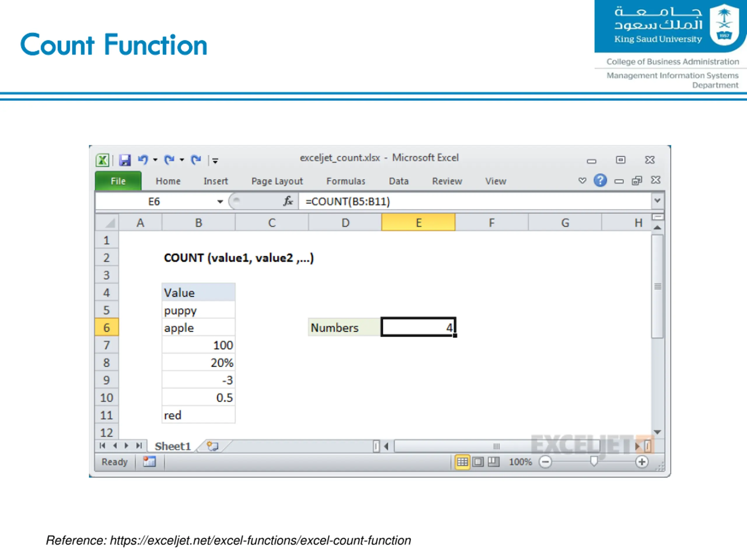The height and width of the screenshot is (560, 747).
Task: Click the second redo/repeat icon in toolbar
Action: coord(196,160)
